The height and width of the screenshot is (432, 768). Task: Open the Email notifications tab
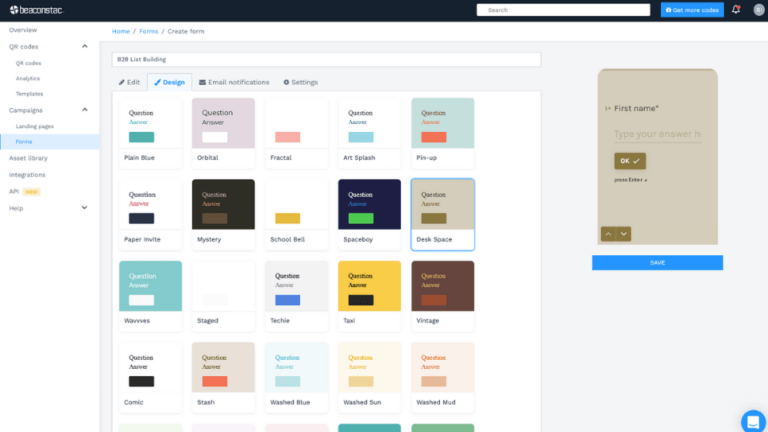click(234, 82)
